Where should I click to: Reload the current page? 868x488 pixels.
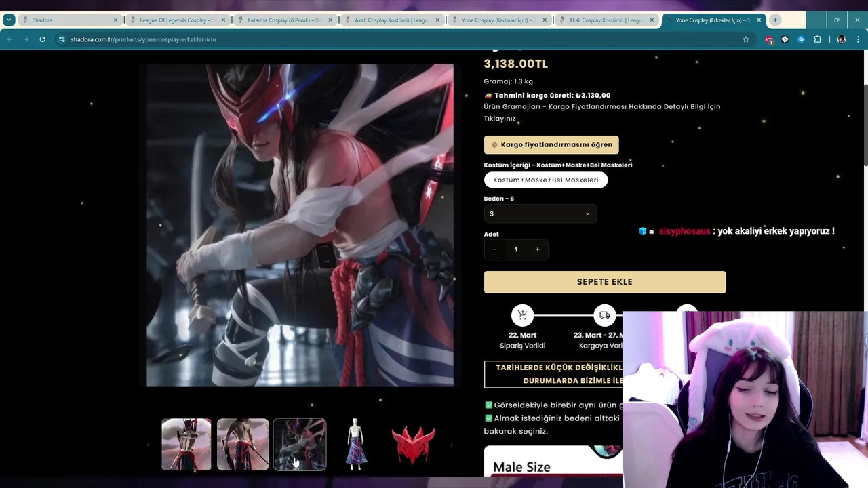tap(42, 39)
